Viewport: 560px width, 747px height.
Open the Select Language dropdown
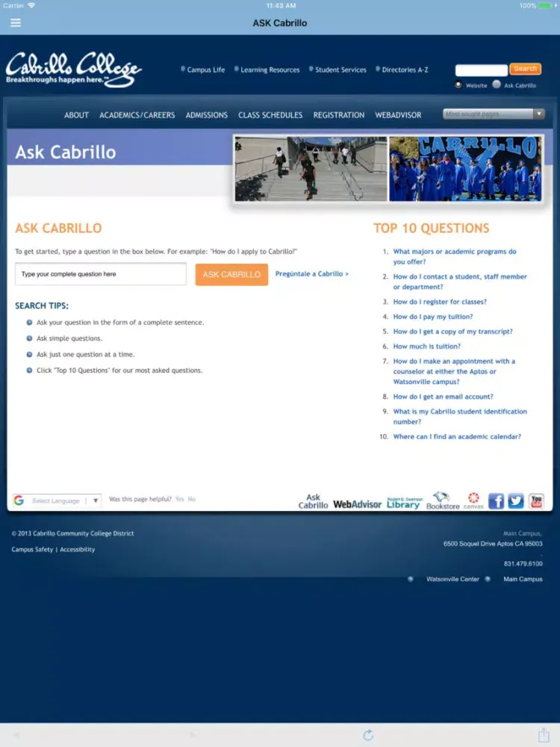(x=57, y=500)
